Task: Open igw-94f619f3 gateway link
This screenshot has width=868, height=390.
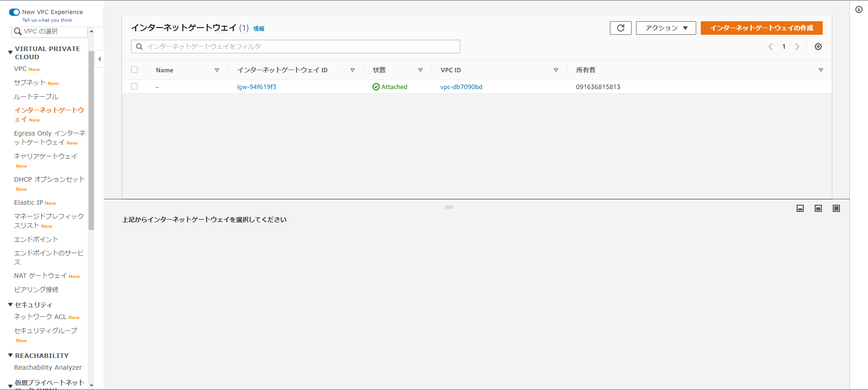Action: coord(256,87)
